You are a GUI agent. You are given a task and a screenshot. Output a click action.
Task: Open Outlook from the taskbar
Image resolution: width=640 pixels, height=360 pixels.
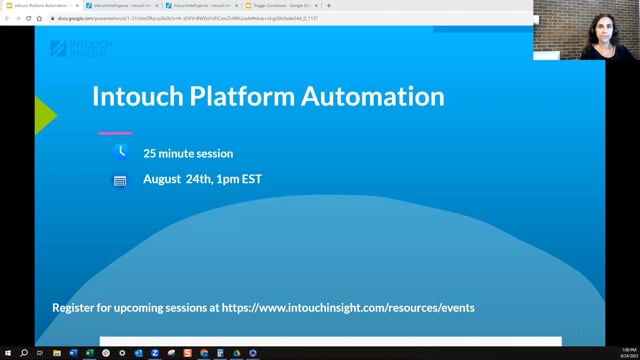[x=138, y=353]
